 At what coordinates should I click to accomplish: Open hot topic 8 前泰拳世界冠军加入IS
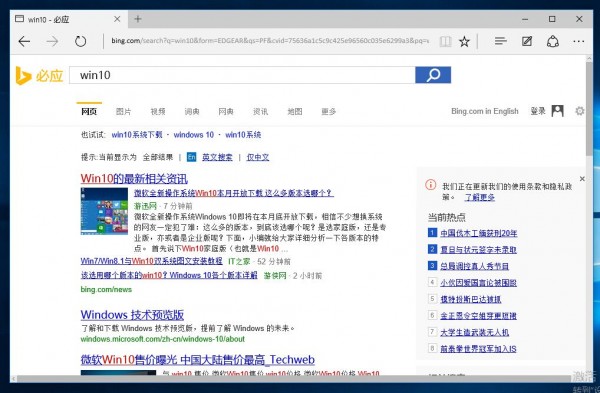click(x=478, y=349)
